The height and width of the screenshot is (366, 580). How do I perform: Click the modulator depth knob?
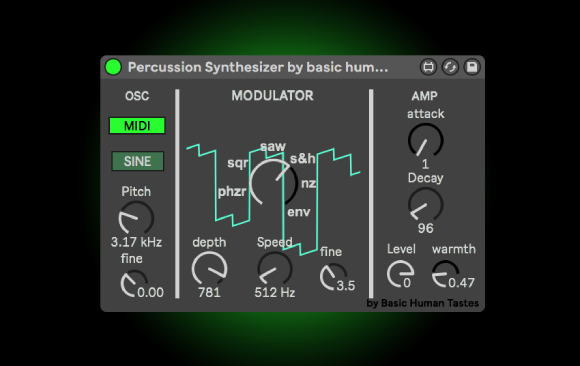click(209, 269)
